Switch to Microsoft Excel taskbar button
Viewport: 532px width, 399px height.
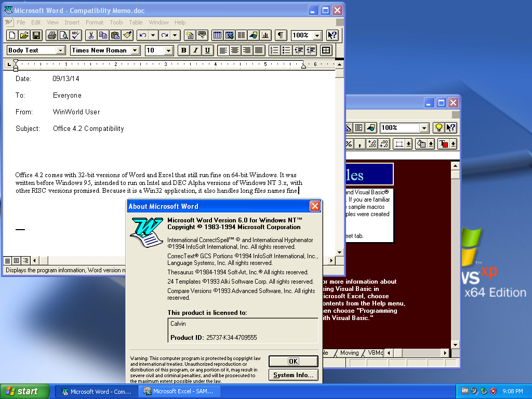click(x=179, y=391)
